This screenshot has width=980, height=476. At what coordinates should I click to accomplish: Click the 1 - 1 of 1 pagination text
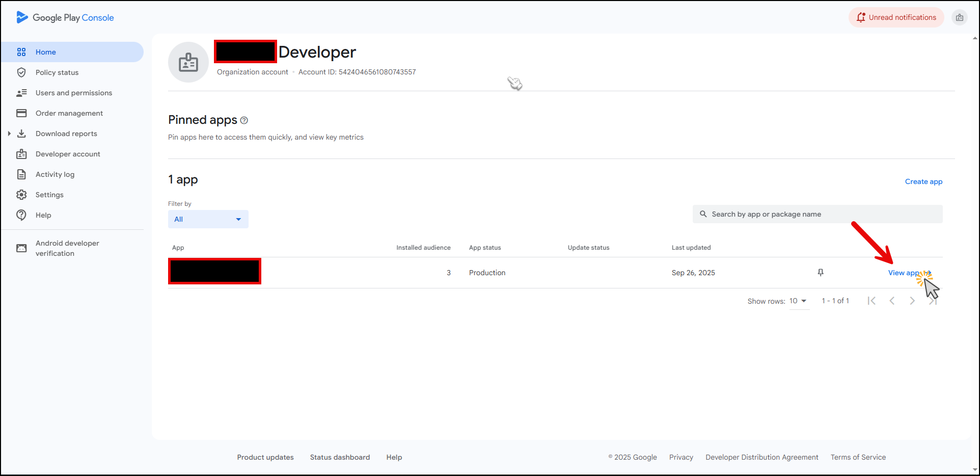[835, 301]
